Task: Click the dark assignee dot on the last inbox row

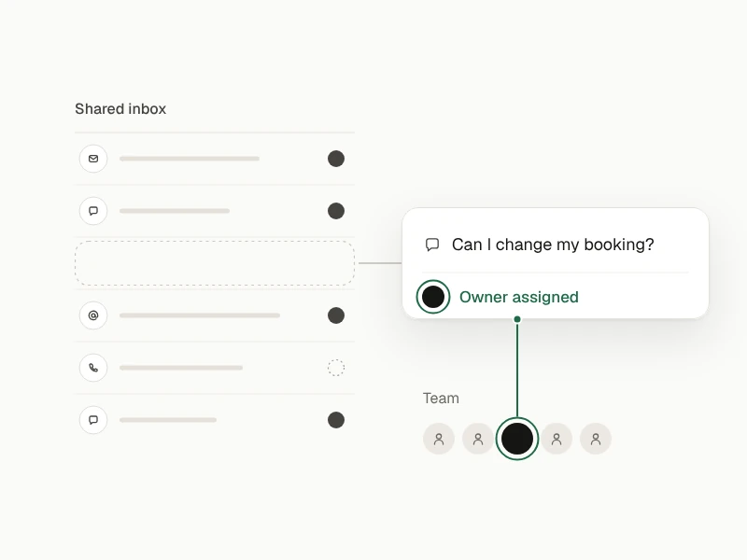Action: click(336, 420)
